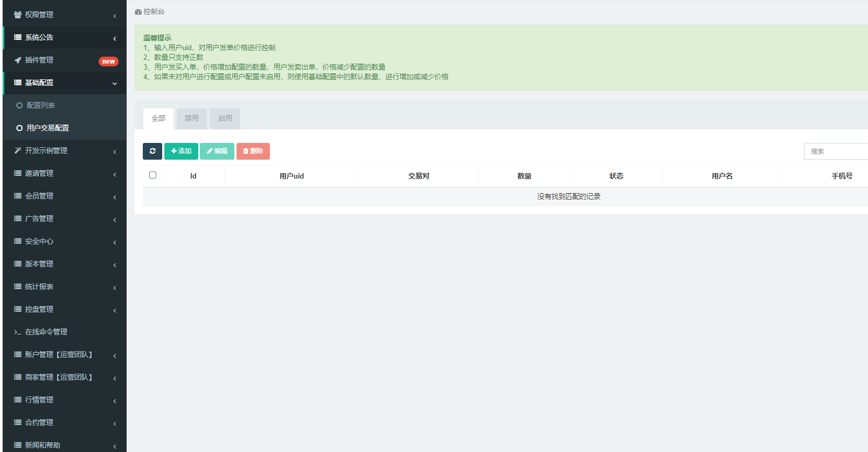Click the users icon beside 权限管理
Image resolution: width=868 pixels, height=452 pixels.
pos(18,15)
